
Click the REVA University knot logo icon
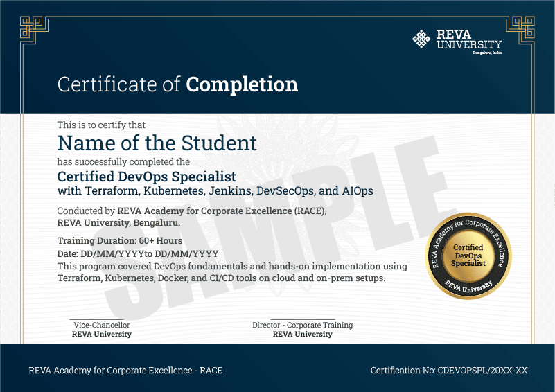[x=421, y=39]
